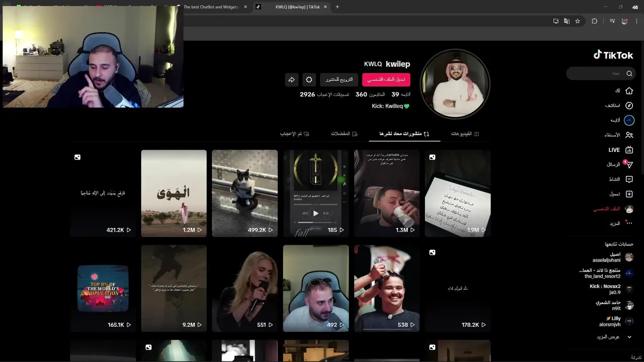Open the video with 538 views
The width and height of the screenshot is (644, 362).
[x=387, y=289]
